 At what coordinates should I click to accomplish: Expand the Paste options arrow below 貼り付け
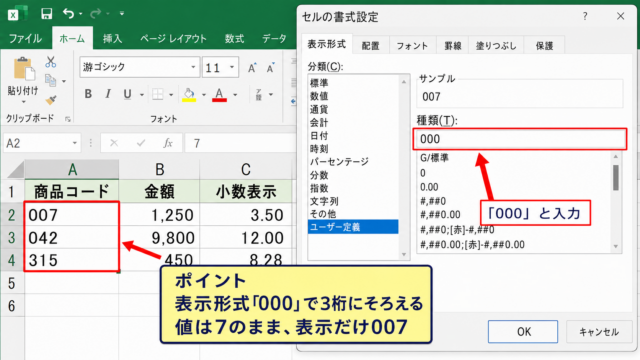23,102
